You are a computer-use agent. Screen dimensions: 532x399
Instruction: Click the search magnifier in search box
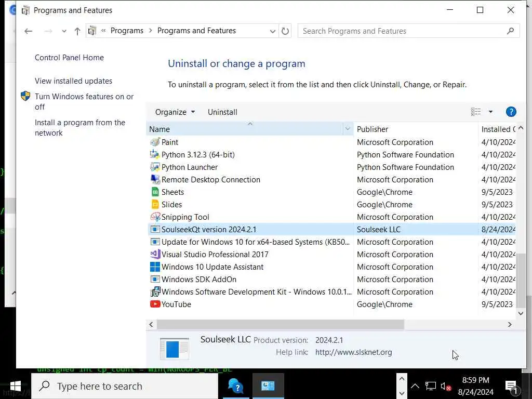coord(510,31)
